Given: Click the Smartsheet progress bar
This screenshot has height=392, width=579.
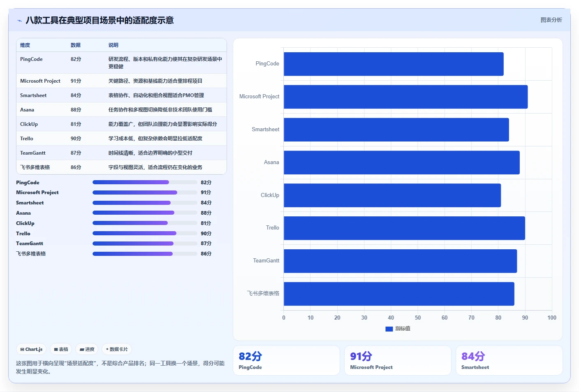Looking at the screenshot, I should click(145, 203).
